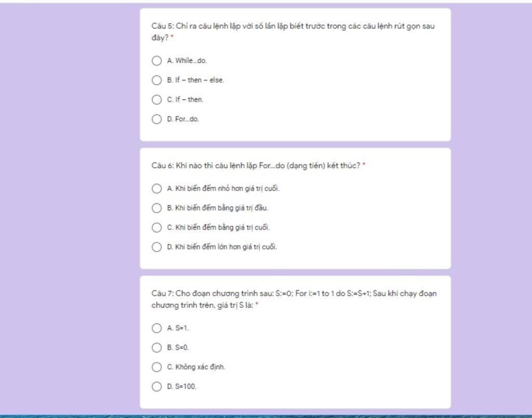Choose answer B. S=0
Viewport: 532px width, 418px height.
[156, 347]
